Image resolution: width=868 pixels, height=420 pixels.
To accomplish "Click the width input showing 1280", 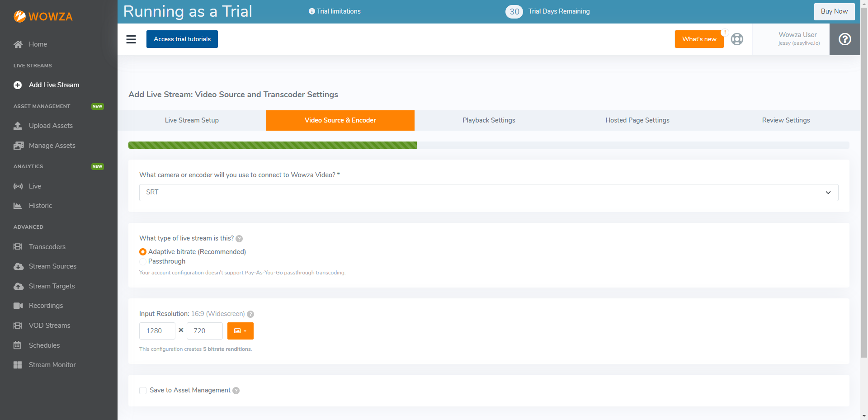I will (x=157, y=331).
